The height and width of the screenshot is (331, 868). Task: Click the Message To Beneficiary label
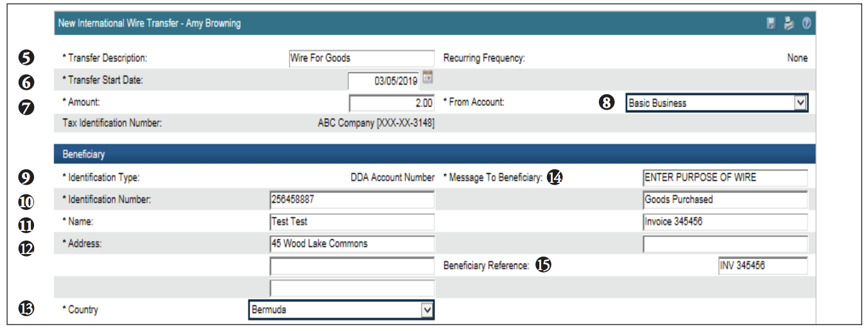coord(493,178)
